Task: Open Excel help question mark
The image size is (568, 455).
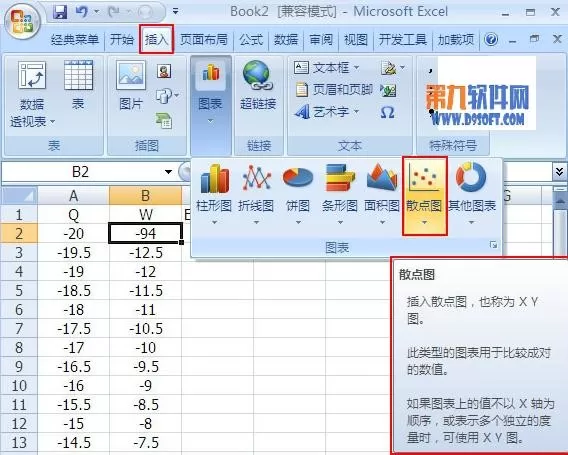Action: point(491,39)
